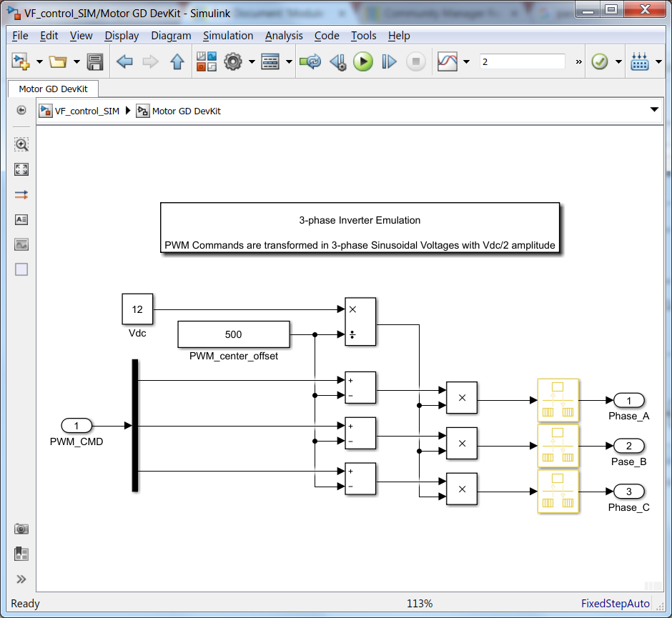Viewport: 672px width, 618px height.
Task: Select the Motor GD DevKit tab
Action: click(53, 89)
